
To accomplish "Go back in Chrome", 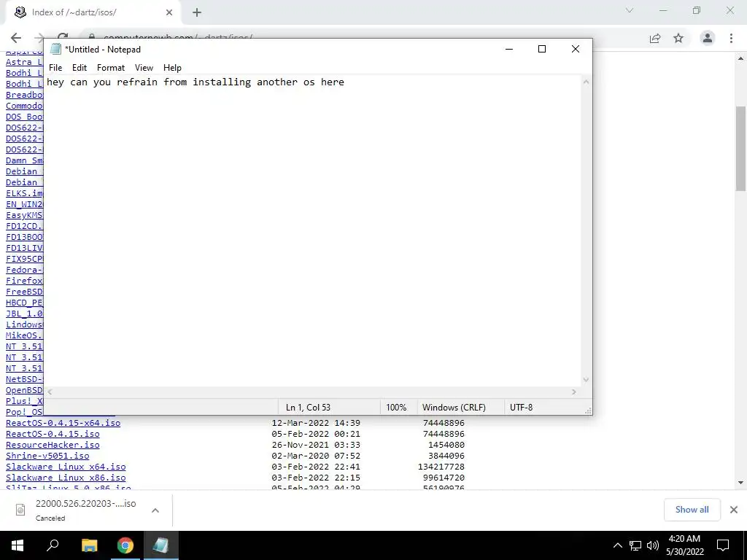I will [16, 38].
